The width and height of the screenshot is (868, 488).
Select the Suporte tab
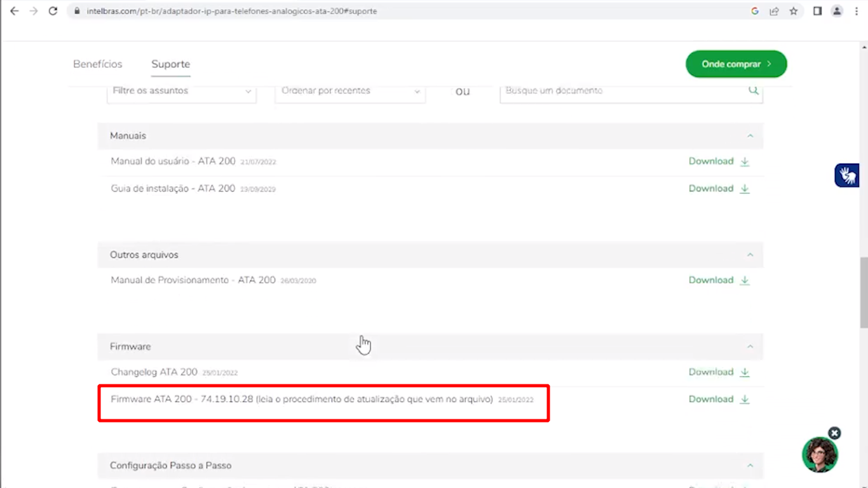(170, 64)
